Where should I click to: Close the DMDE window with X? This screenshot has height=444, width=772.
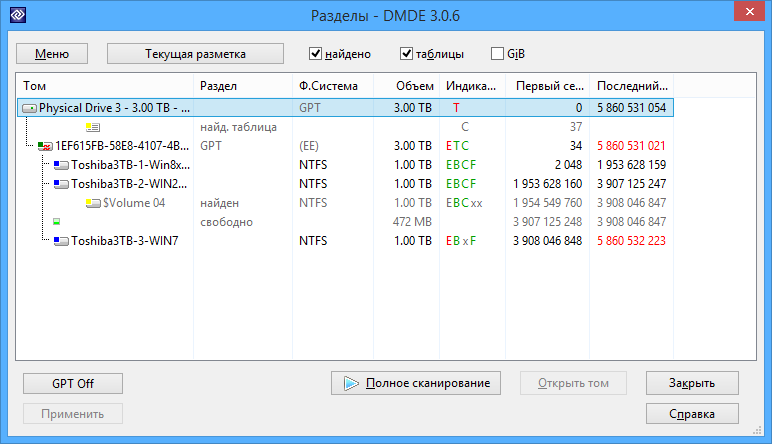point(749,11)
